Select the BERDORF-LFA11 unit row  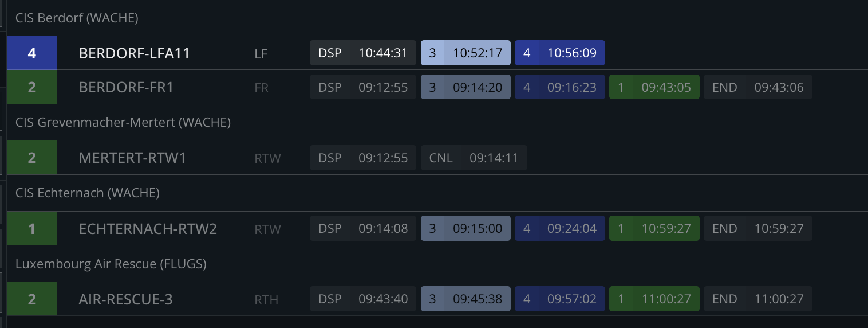(437, 53)
